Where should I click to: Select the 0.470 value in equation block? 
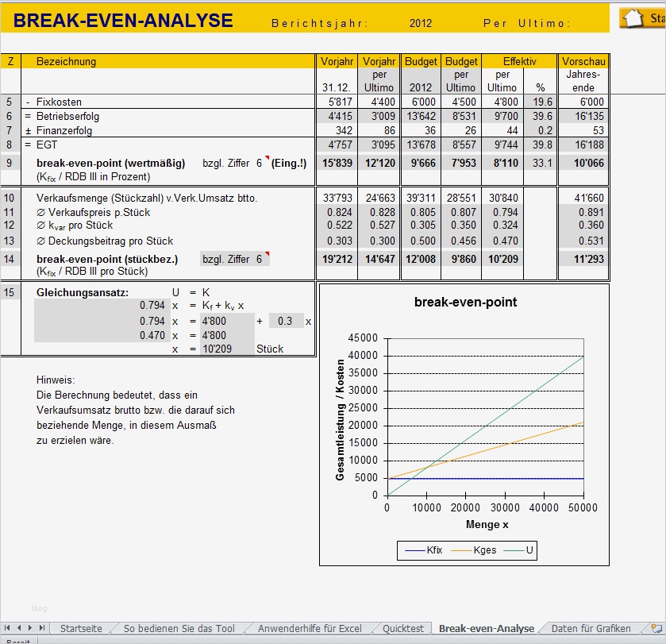(x=152, y=336)
